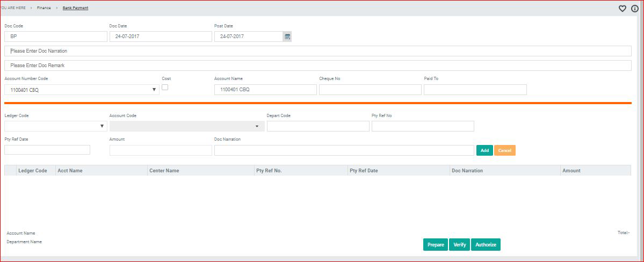Focus the Doc Narration placeholder field
This screenshot has height=262, width=644.
[x=317, y=51]
